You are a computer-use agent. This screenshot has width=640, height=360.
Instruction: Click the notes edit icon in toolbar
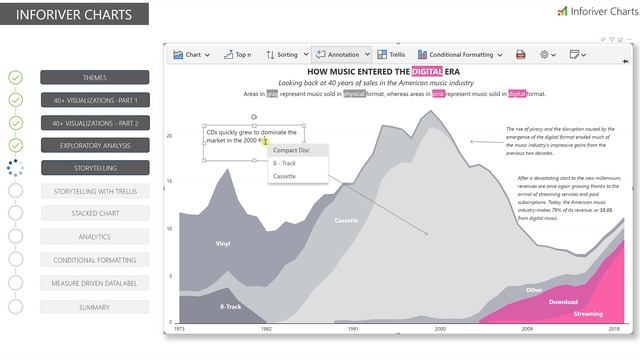[574, 54]
